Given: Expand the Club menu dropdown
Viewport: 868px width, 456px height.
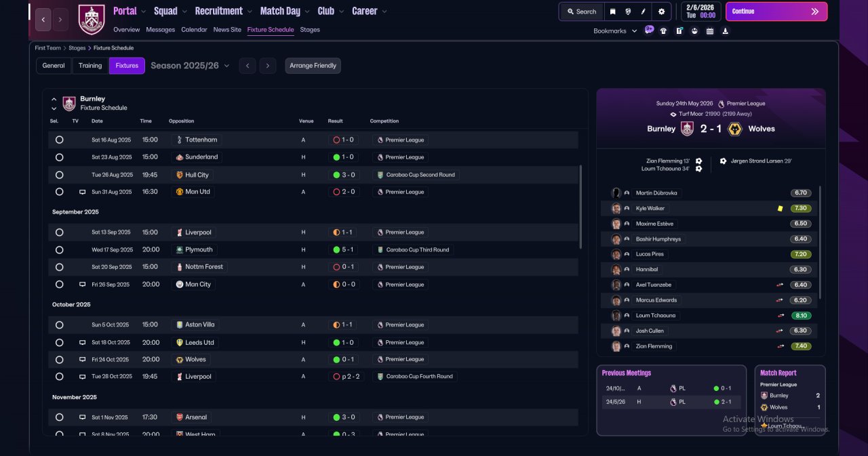Looking at the screenshot, I should point(342,12).
